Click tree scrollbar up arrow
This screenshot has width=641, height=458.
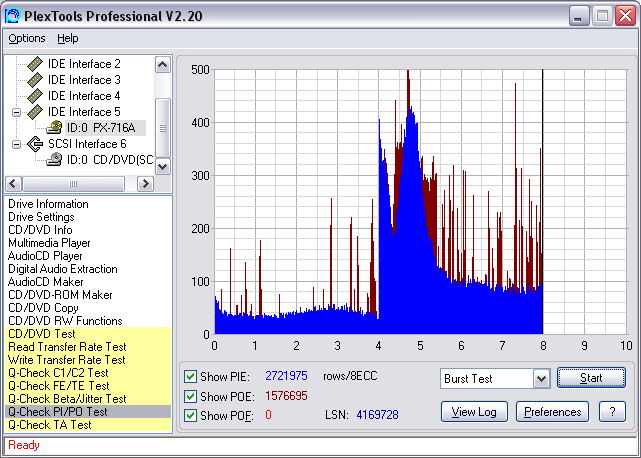pos(163,65)
